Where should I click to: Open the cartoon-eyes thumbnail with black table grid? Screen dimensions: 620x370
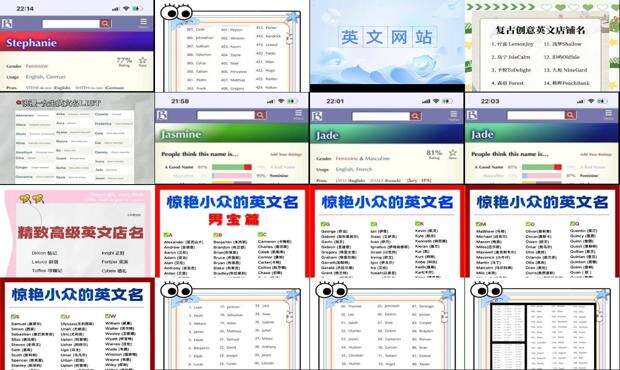pos(542,325)
